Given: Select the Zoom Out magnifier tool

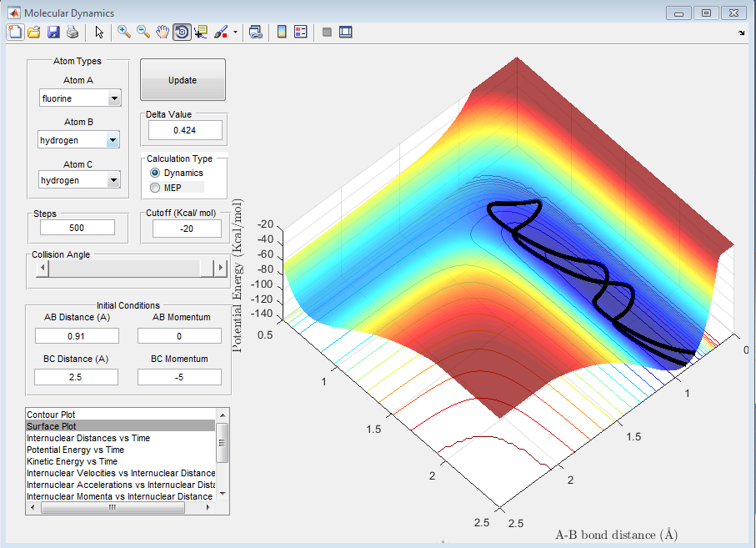Looking at the screenshot, I should point(143,32).
